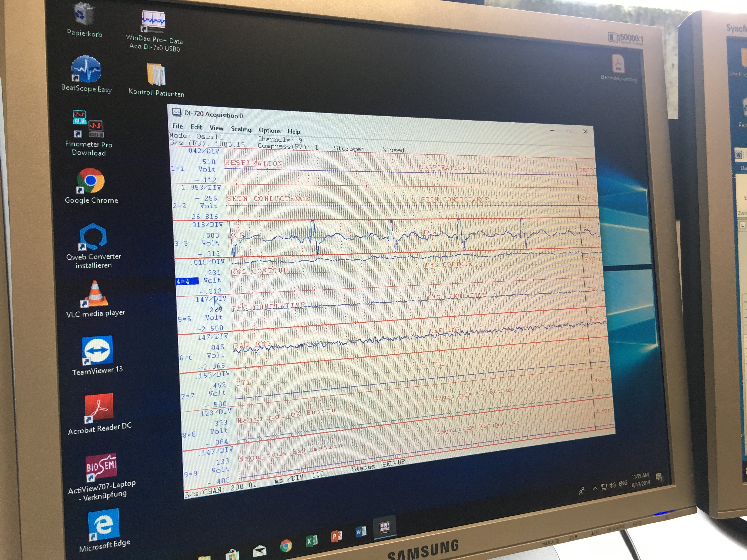
Task: Open the Qweb Converter installieren icon
Action: [93, 237]
